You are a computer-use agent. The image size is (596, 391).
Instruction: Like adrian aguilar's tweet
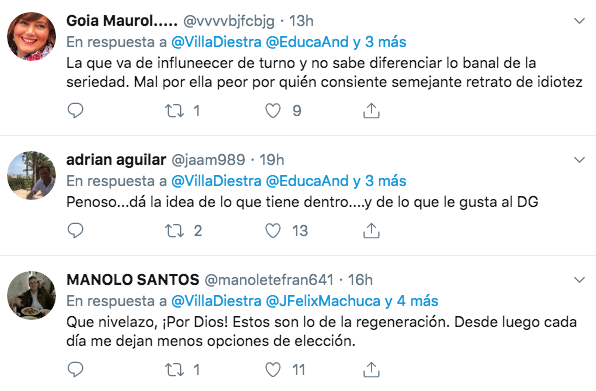pos(273,231)
